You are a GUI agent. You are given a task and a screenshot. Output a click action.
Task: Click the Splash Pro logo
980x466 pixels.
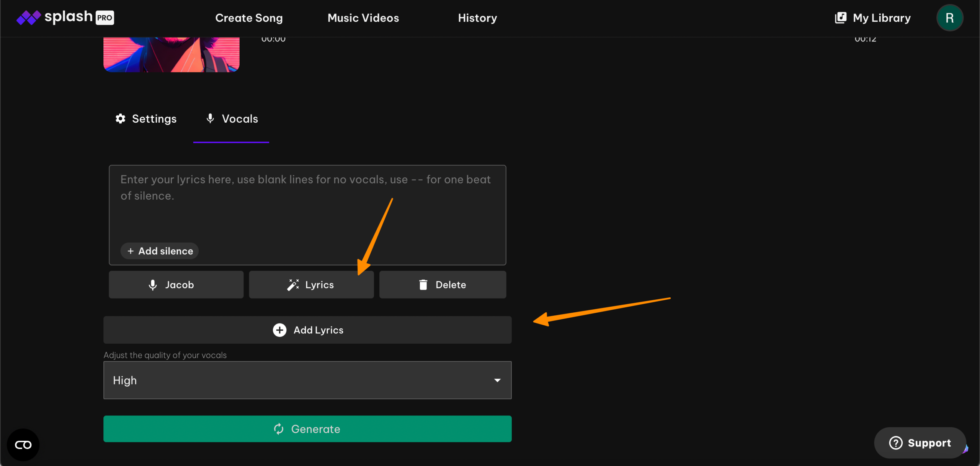65,17
